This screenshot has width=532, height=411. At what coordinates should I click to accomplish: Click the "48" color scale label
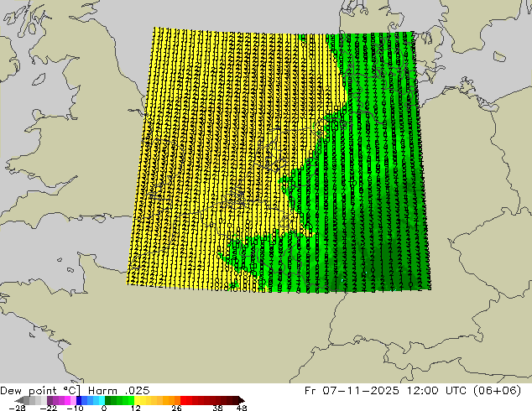pyautogui.click(x=242, y=408)
